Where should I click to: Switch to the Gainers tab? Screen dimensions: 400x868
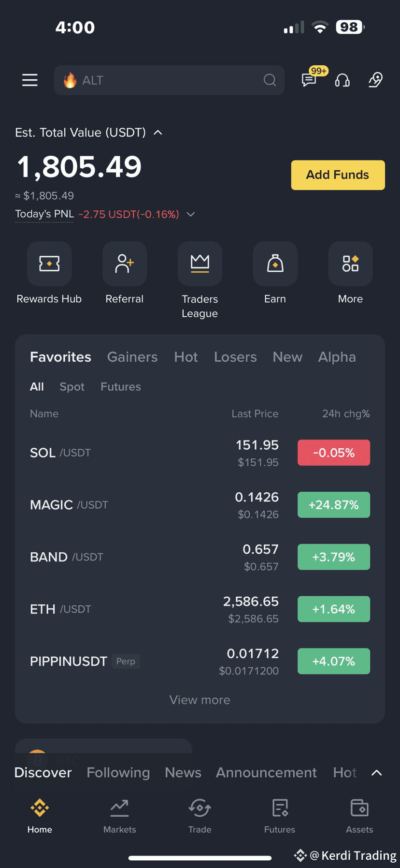pyautogui.click(x=132, y=357)
